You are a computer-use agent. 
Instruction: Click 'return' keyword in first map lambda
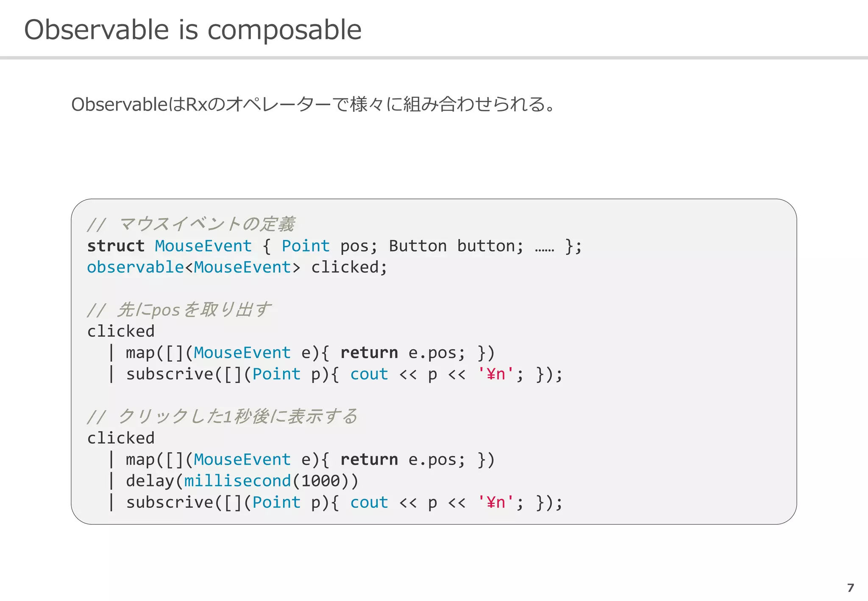pos(369,353)
